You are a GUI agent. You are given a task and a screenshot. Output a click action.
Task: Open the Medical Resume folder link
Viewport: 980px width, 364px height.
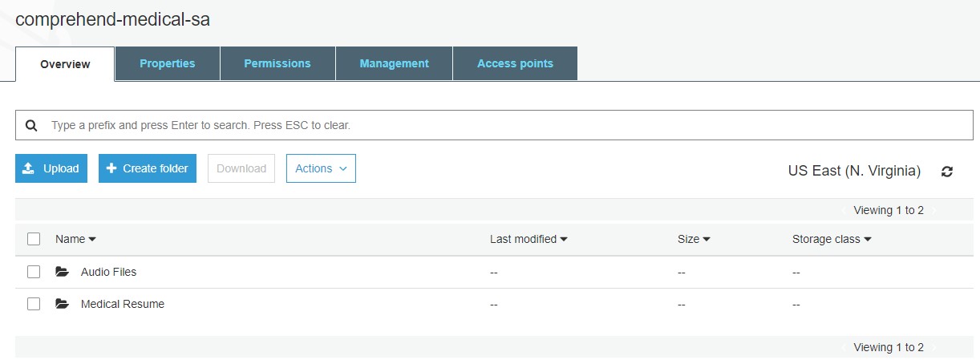click(x=123, y=304)
